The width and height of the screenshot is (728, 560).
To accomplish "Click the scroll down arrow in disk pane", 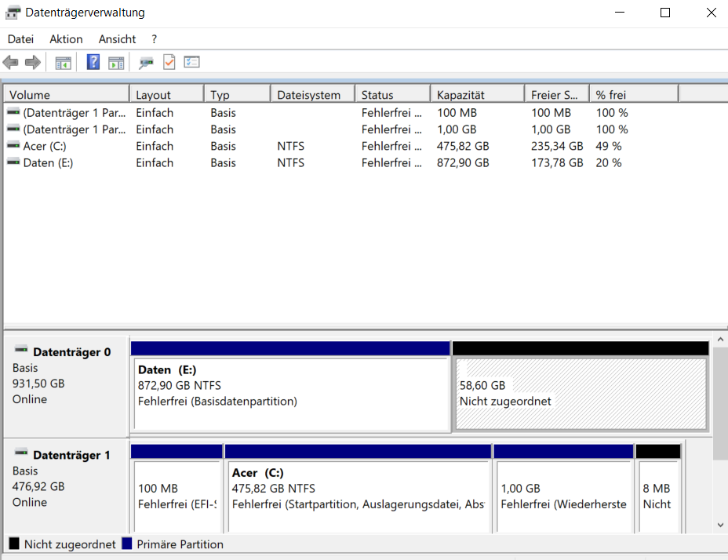I will [720, 525].
